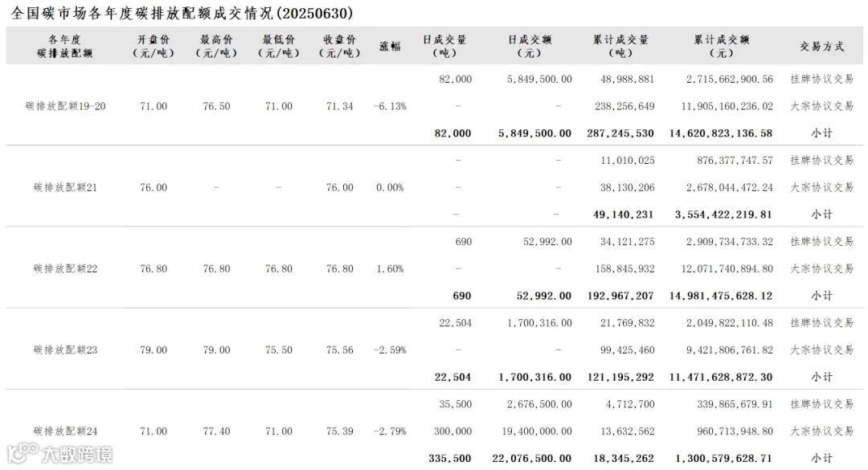The width and height of the screenshot is (868, 470).
Task: Click the 22,076,500.00 daily turnover subtotal
Action: pyautogui.click(x=531, y=458)
